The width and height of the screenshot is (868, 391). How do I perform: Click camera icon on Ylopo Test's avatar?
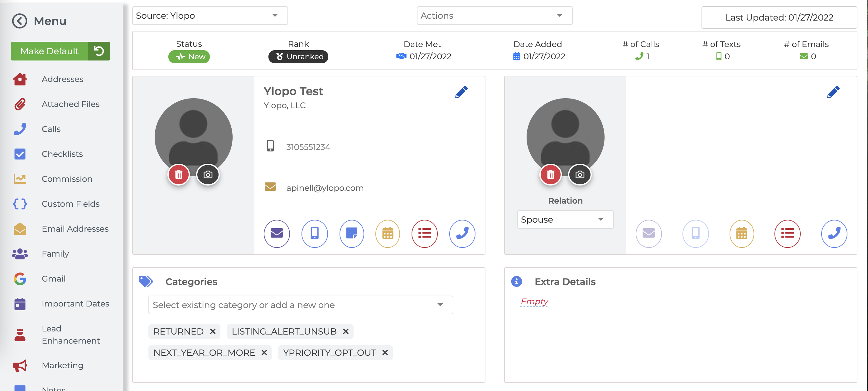(x=208, y=175)
